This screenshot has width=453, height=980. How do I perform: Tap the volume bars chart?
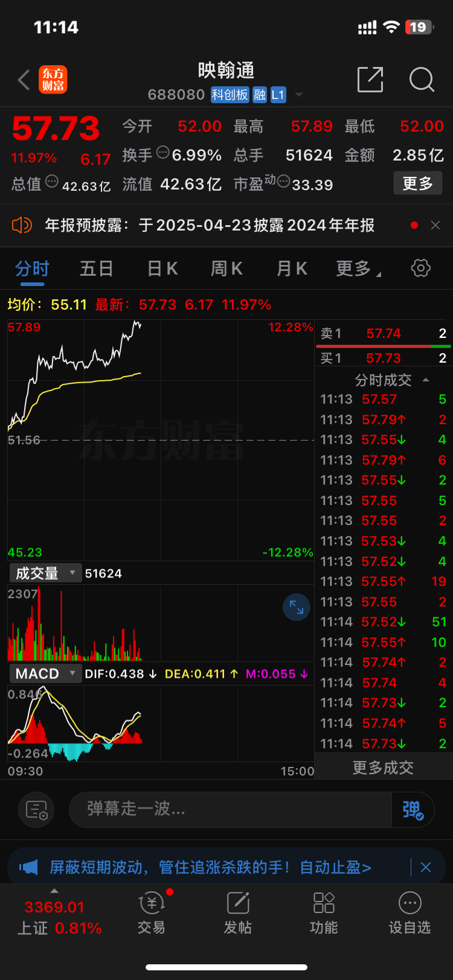tap(161, 623)
